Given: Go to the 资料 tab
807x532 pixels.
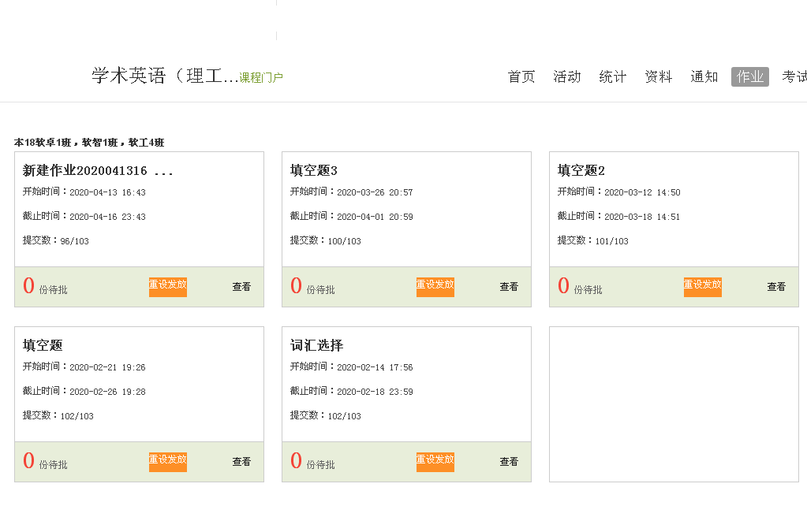Looking at the screenshot, I should (659, 76).
